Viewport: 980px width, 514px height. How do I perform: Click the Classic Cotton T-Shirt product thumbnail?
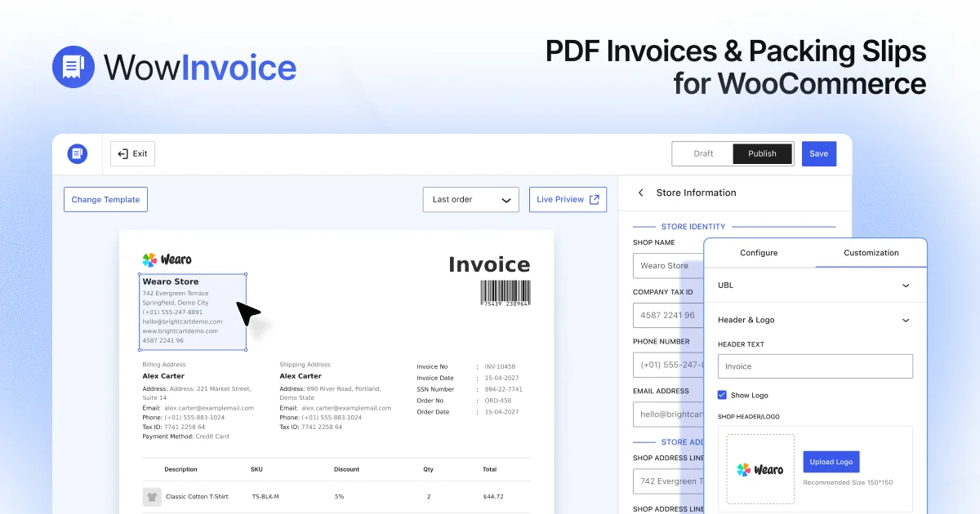(x=151, y=496)
